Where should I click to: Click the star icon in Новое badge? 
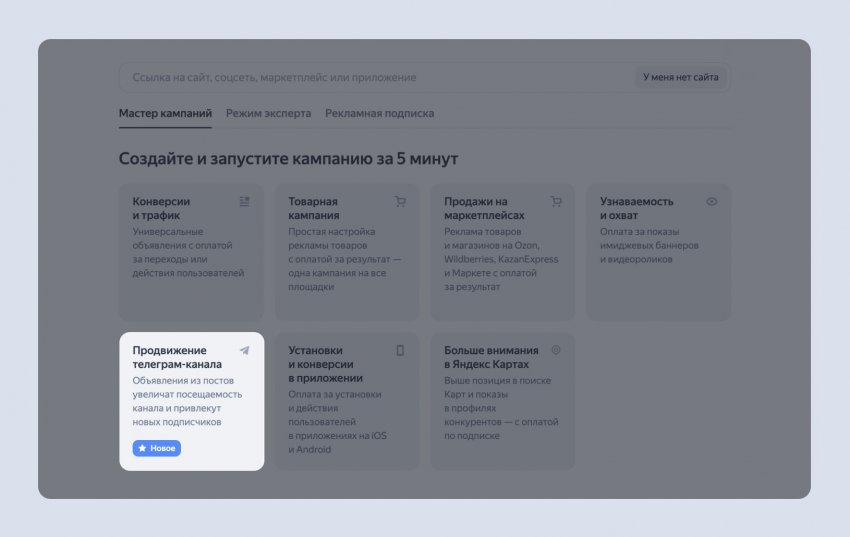click(x=142, y=449)
